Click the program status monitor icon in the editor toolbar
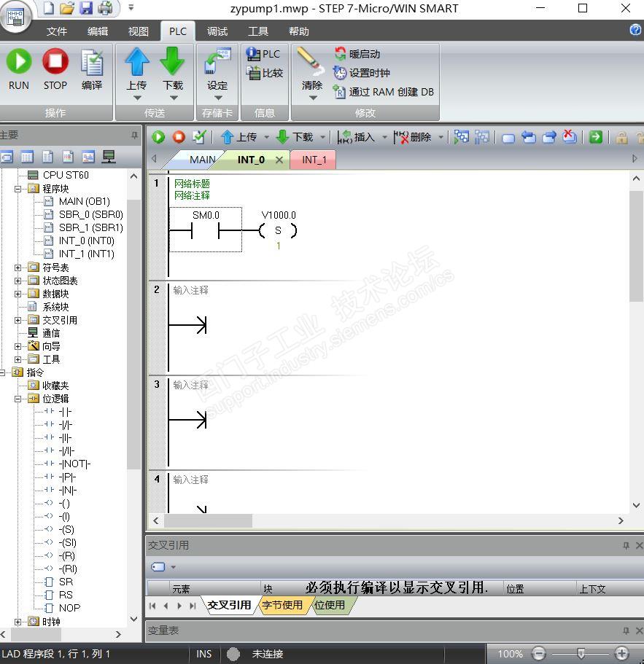This screenshot has width=644, height=664. pos(462,137)
